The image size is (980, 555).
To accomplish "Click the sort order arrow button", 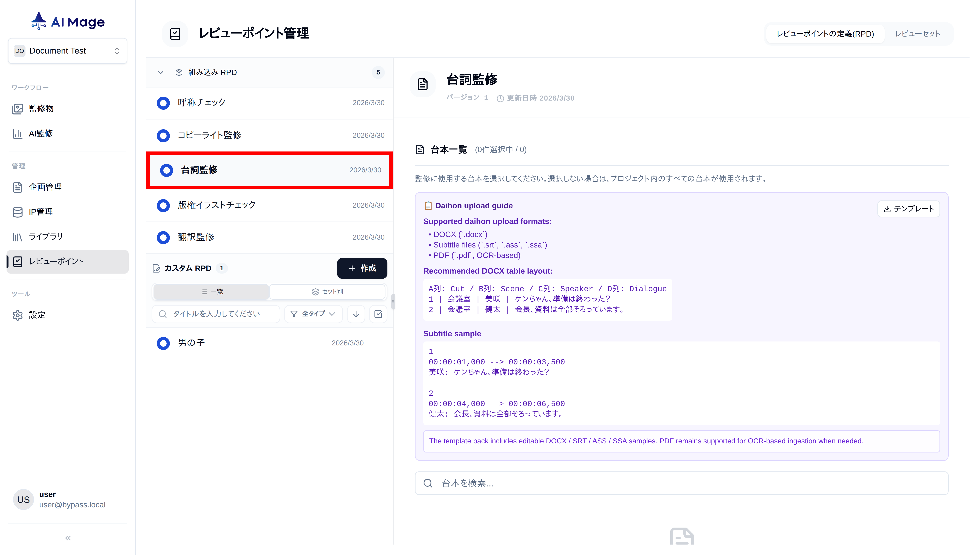I will coord(356,314).
